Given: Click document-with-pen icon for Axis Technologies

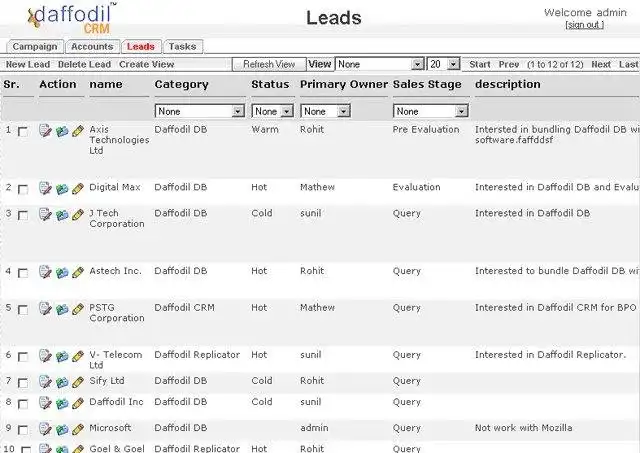Looking at the screenshot, I should click(x=45, y=131).
